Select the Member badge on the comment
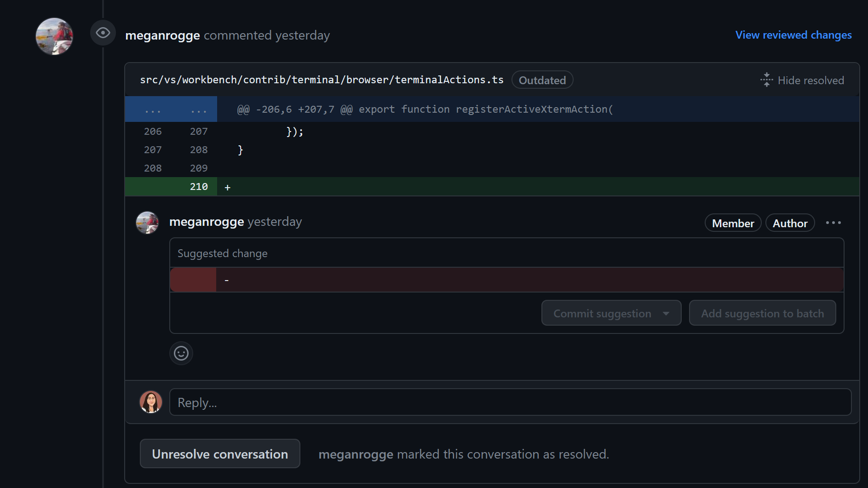This screenshot has height=488, width=868. [732, 223]
